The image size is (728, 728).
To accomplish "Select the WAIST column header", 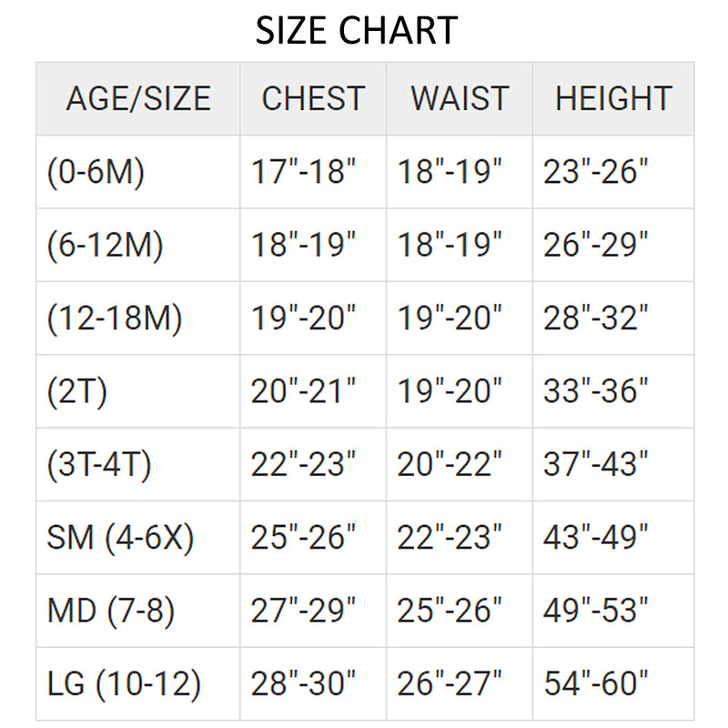I will [x=459, y=98].
